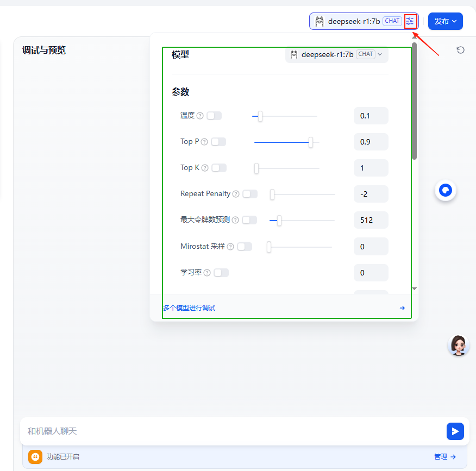Screen dimensions: 476x471
Task: Enable the 温度 parameter toggle
Action: coord(214,116)
